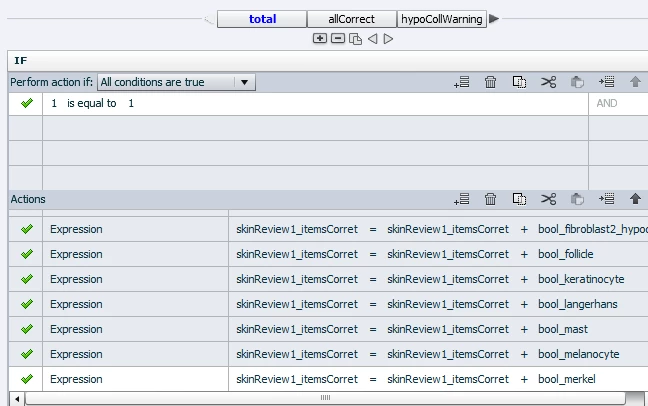Click the plus operator in bool_mast row

[x=524, y=329]
